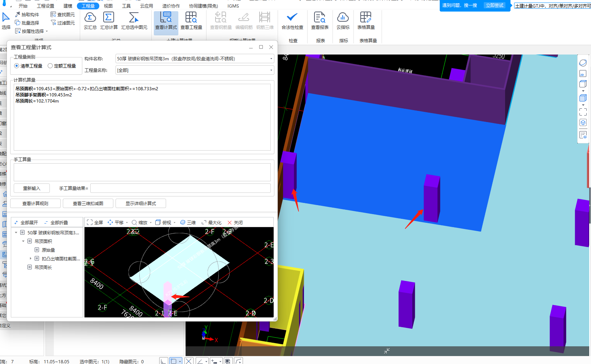
Task: Open 查看报表 view reports
Action: click(320, 21)
